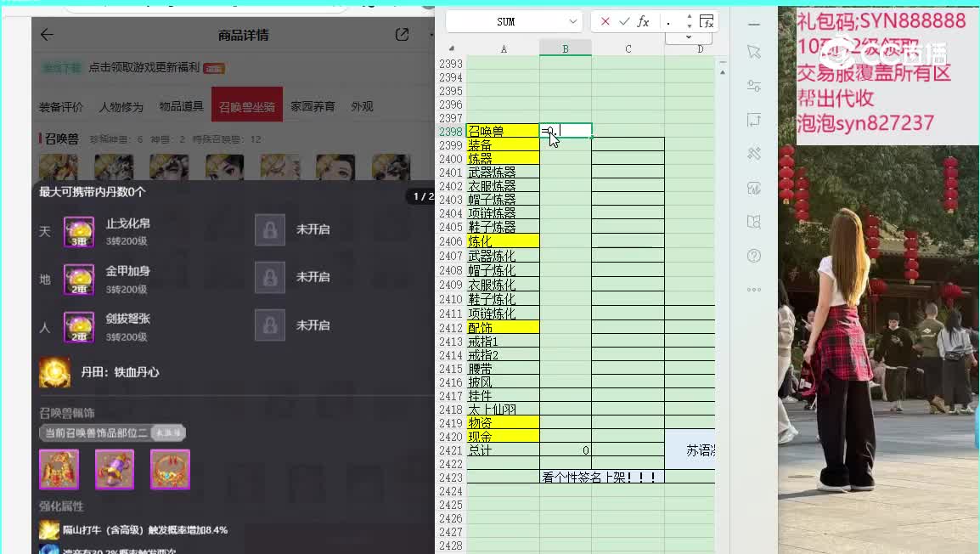The width and height of the screenshot is (980, 554).
Task: Switch to the 人物修为 tab
Action: [x=121, y=107]
